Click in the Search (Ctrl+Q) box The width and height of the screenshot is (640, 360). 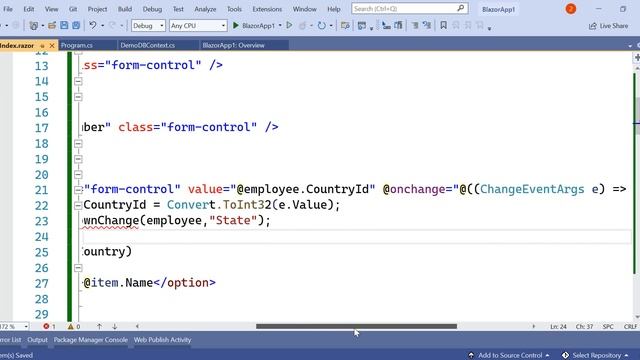pyautogui.click(x=409, y=8)
